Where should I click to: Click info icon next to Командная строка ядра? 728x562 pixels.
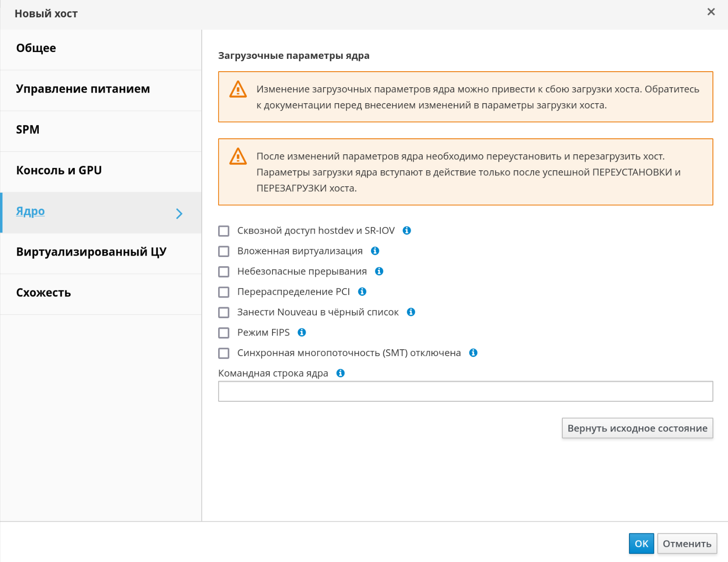point(340,373)
